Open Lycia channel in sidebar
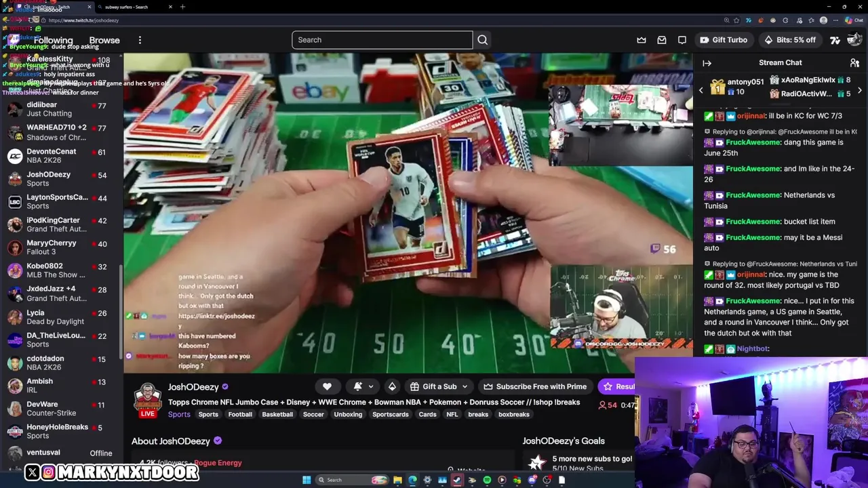The height and width of the screenshot is (488, 868). pos(61,317)
